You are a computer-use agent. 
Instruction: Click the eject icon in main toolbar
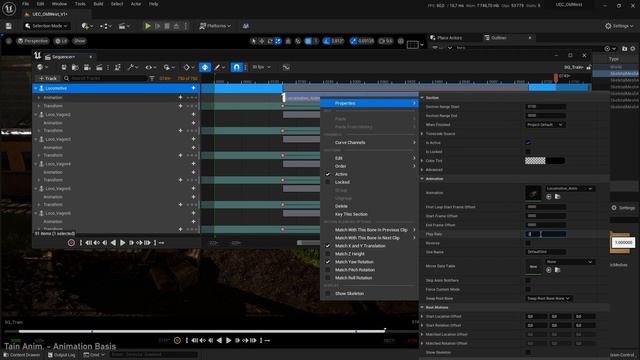(176, 26)
